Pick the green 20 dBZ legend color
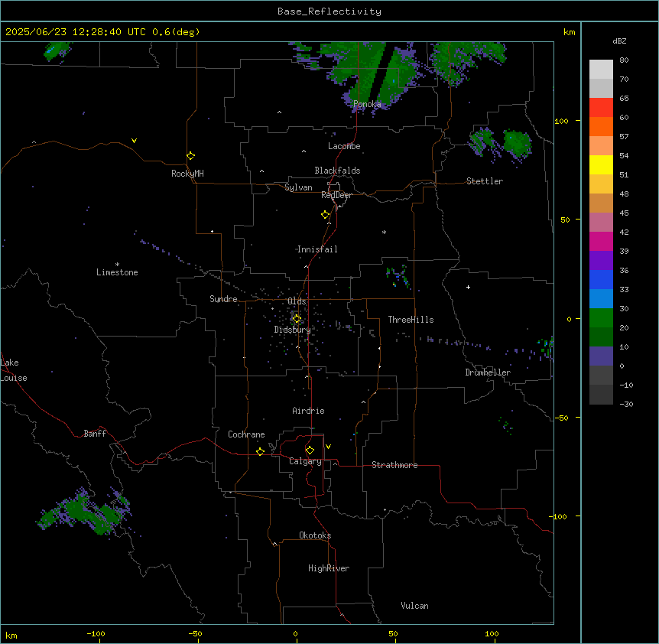 (601, 317)
